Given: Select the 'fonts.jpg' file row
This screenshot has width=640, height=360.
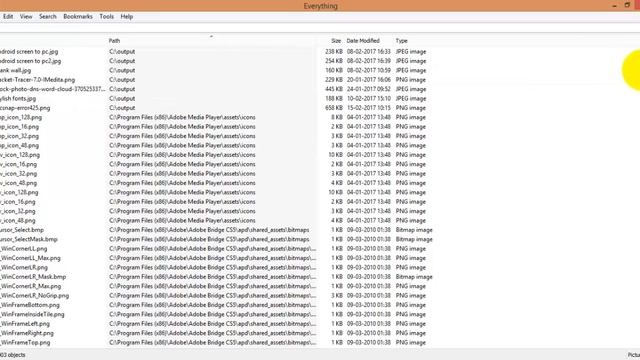Looking at the screenshot, I should [x=18, y=99].
